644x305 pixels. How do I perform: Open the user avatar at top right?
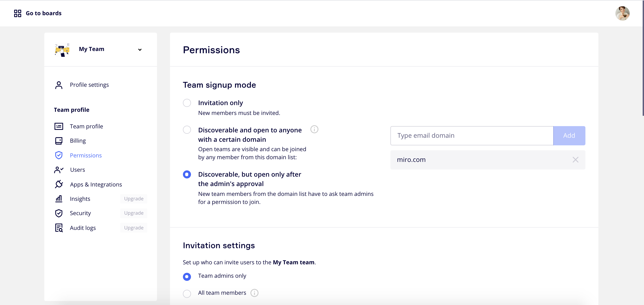tap(622, 13)
